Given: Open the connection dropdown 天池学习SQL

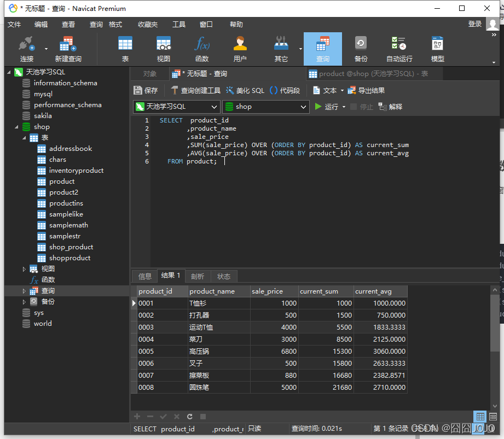Looking at the screenshot, I should (x=177, y=107).
